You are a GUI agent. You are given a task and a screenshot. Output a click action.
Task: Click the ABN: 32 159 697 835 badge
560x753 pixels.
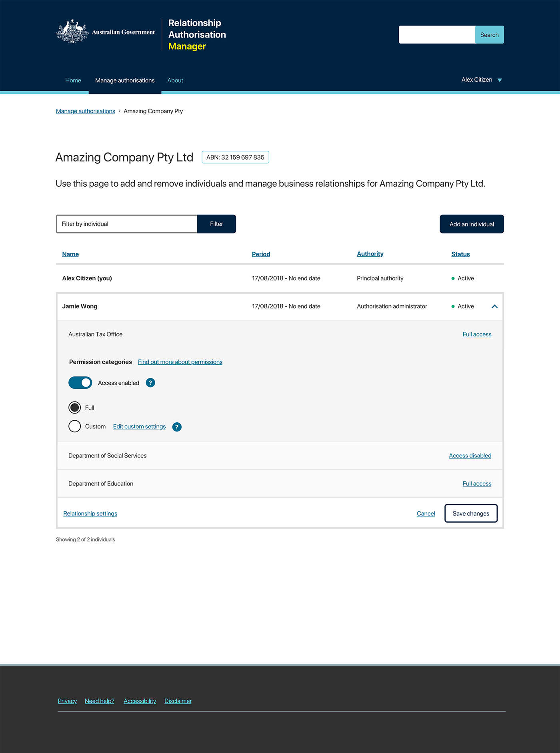pos(235,157)
